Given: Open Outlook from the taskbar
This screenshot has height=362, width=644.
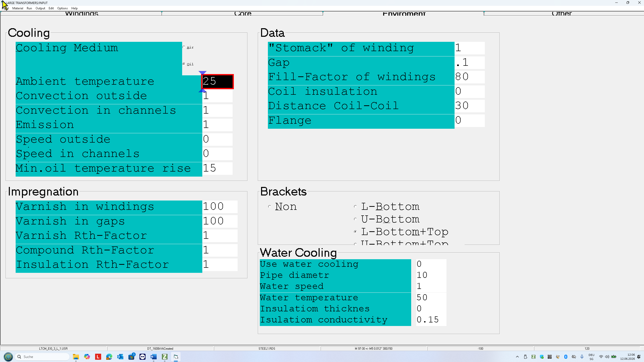Looking at the screenshot, I should tap(120, 357).
